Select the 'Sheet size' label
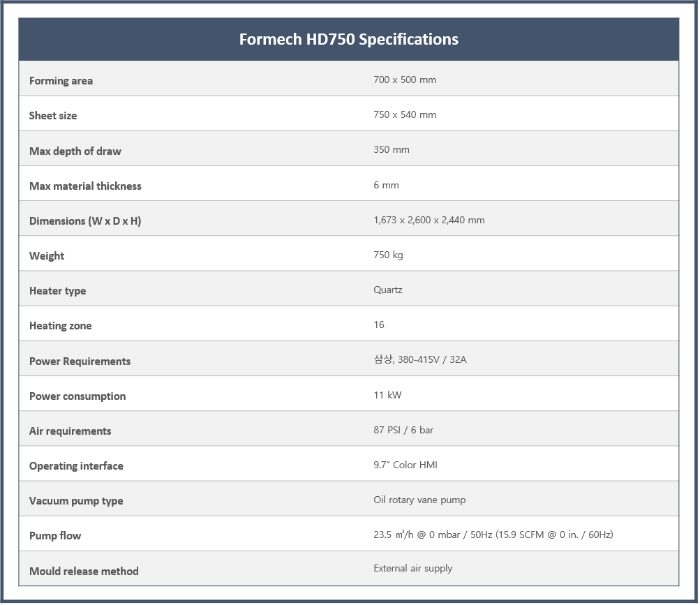Screen dimensions: 700x605 [x=53, y=116]
